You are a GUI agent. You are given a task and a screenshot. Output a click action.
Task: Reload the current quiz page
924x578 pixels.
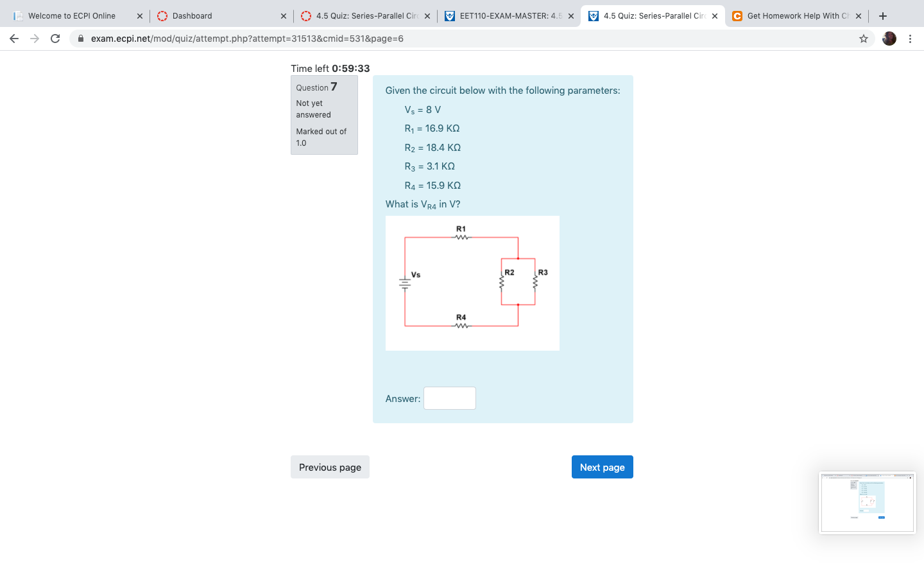point(55,39)
